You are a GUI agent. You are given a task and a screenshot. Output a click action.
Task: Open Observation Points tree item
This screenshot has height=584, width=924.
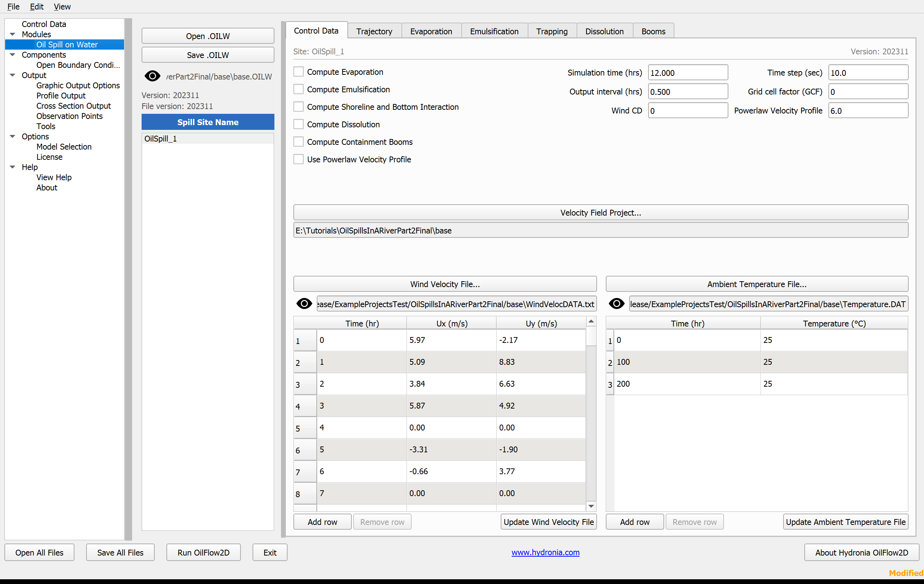pyautogui.click(x=69, y=116)
